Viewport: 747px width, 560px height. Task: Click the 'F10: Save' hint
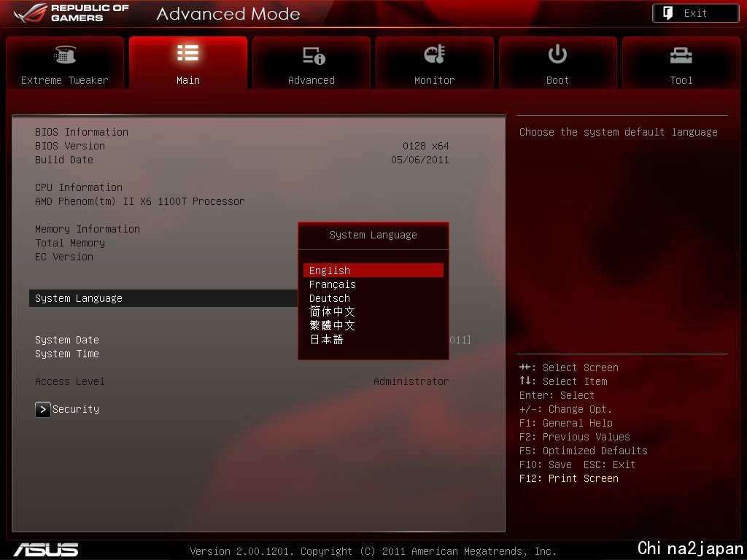(x=546, y=464)
